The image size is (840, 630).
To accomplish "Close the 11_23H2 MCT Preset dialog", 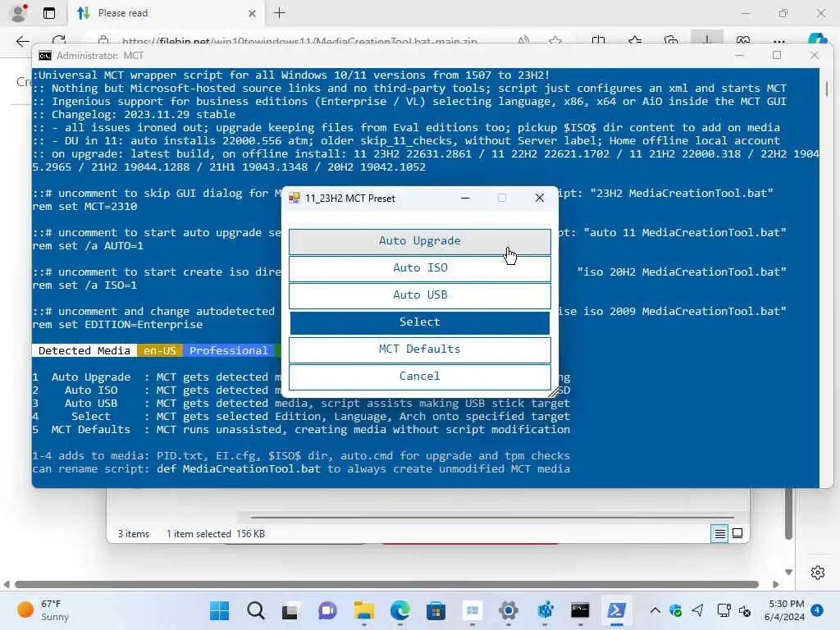I will click(540, 199).
